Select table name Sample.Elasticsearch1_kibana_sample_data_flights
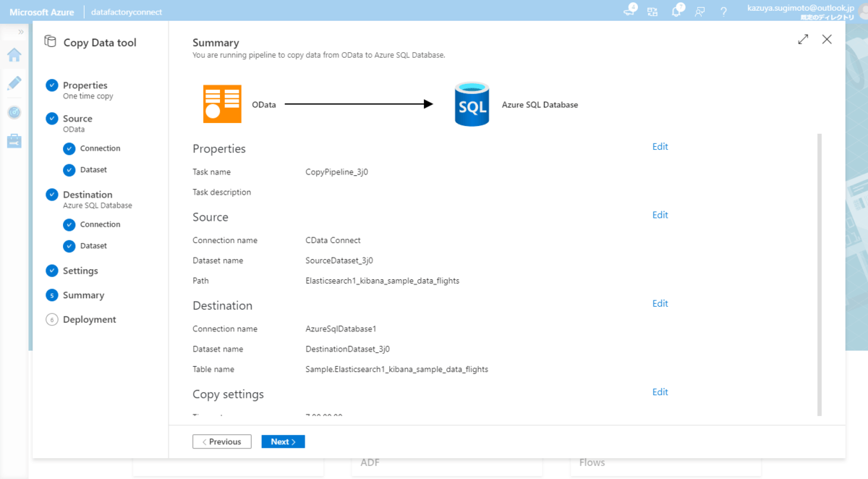 point(396,369)
